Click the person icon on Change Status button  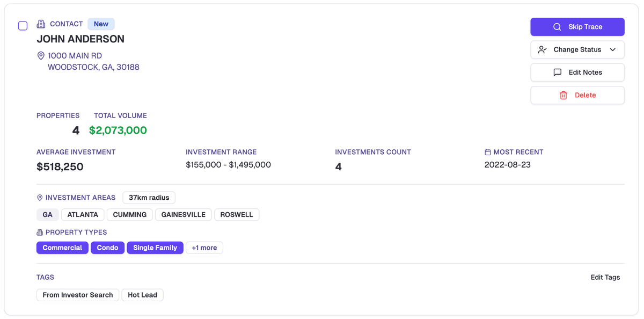pos(541,49)
